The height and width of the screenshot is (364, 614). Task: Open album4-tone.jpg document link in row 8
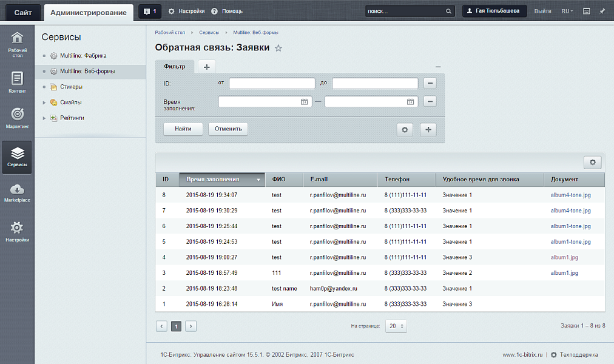click(x=570, y=195)
